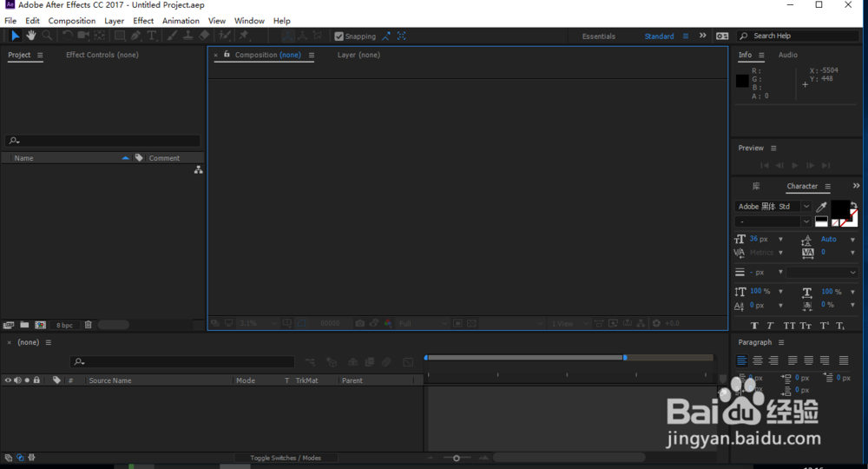Open the Layer menu

114,21
